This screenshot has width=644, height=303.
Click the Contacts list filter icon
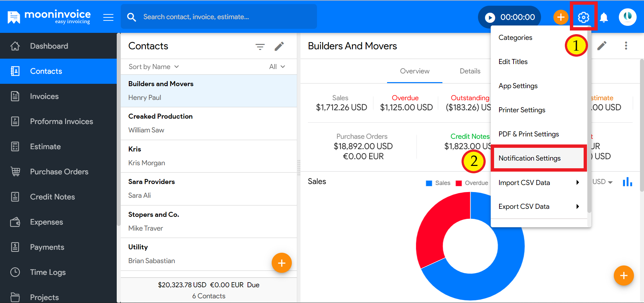point(260,46)
